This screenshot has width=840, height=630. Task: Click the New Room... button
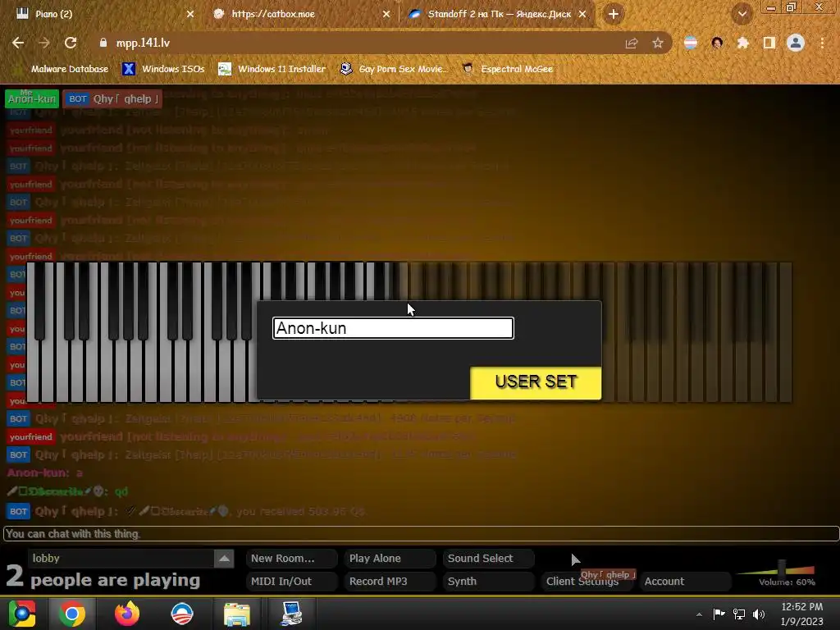click(291, 558)
